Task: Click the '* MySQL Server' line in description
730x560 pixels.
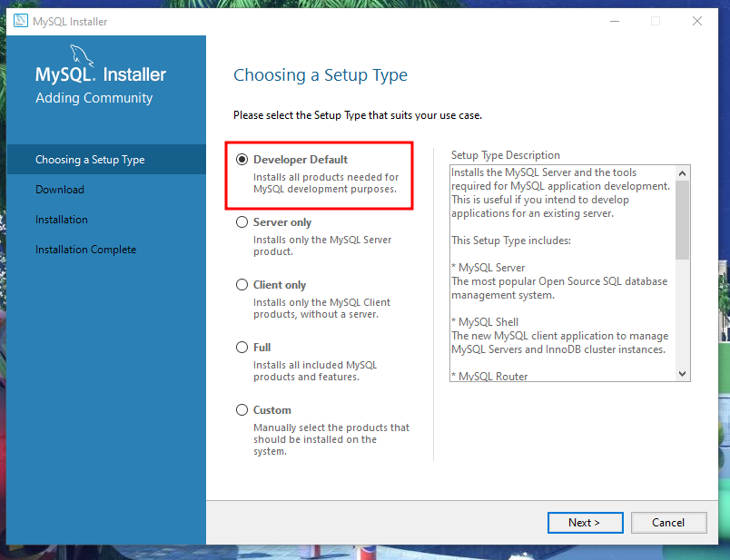Action: click(488, 268)
